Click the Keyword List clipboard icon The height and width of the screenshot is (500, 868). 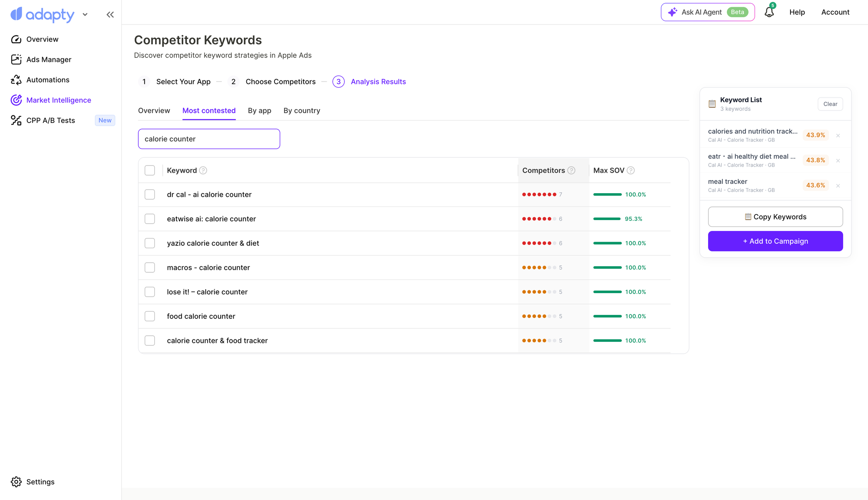712,104
